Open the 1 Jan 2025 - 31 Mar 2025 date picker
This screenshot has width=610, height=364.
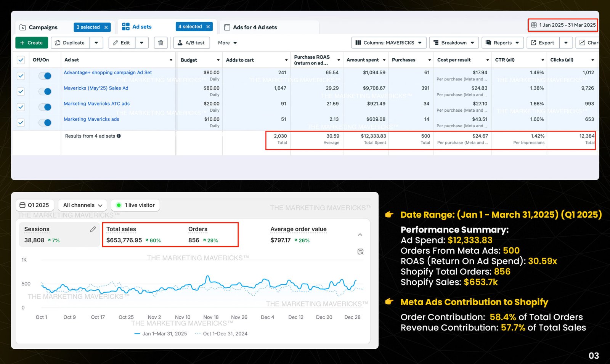click(563, 25)
